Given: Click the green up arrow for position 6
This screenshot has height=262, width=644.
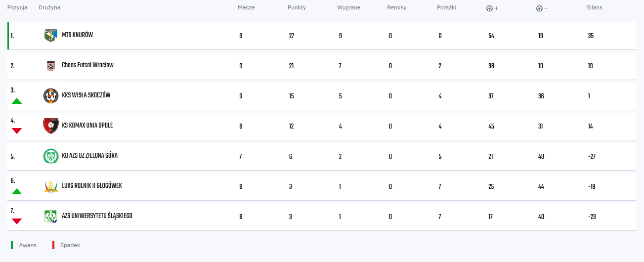Looking at the screenshot, I should pos(17,191).
